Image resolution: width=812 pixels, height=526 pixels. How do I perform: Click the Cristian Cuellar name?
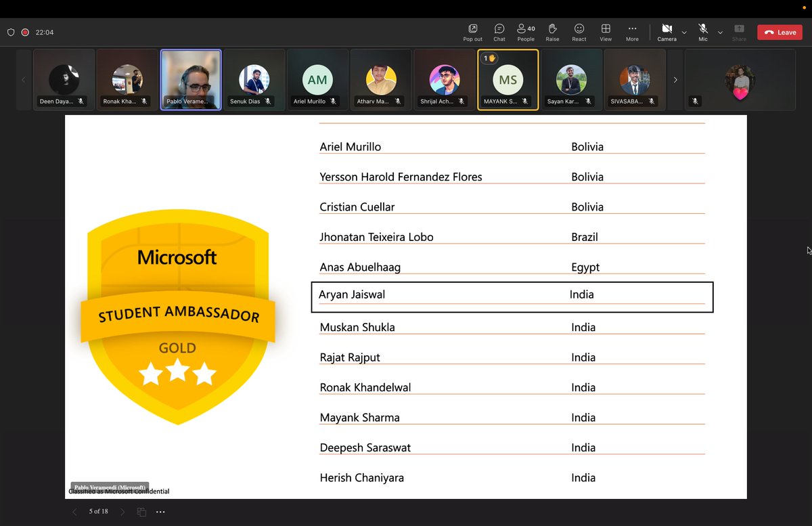point(357,206)
